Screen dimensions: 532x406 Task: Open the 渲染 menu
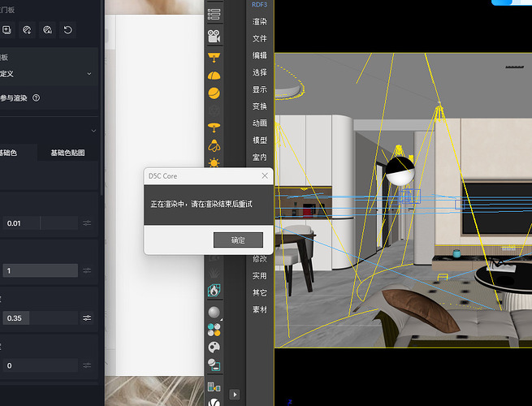259,22
